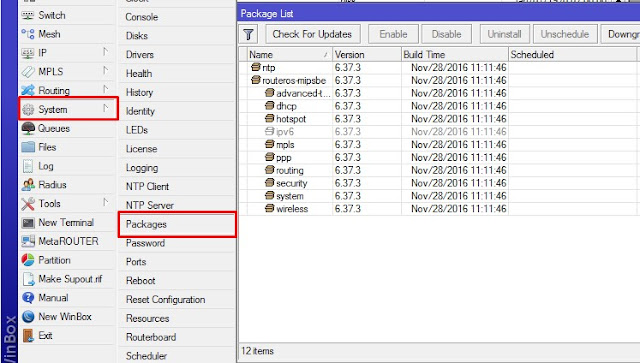Image resolution: width=640 pixels, height=363 pixels.
Task: Sort by the Scheduled column header
Action: [573, 54]
